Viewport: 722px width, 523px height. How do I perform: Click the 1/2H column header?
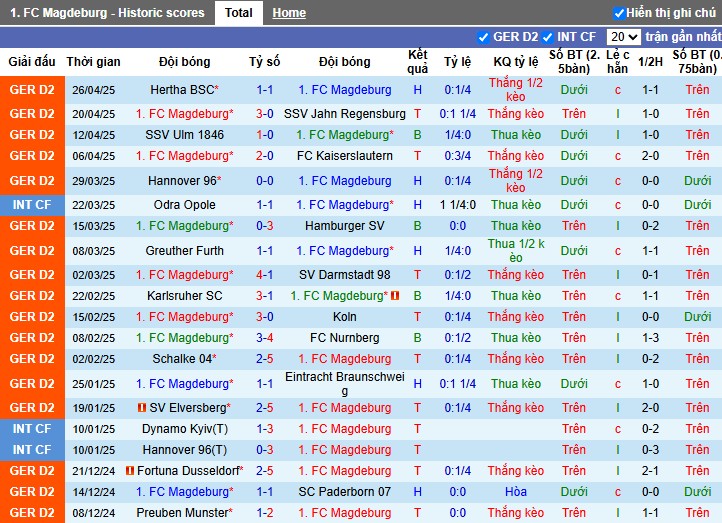coord(650,62)
